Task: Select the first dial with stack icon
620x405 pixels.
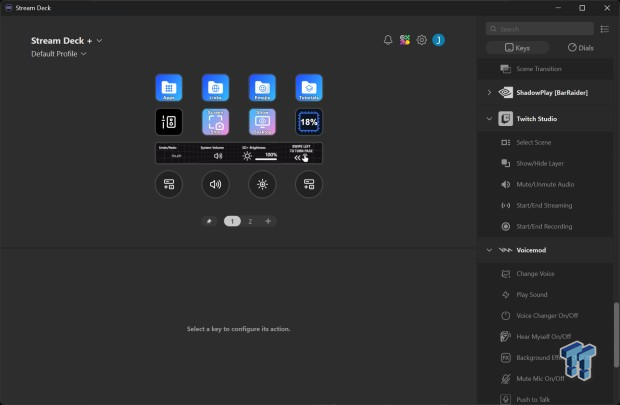Action: (x=169, y=184)
